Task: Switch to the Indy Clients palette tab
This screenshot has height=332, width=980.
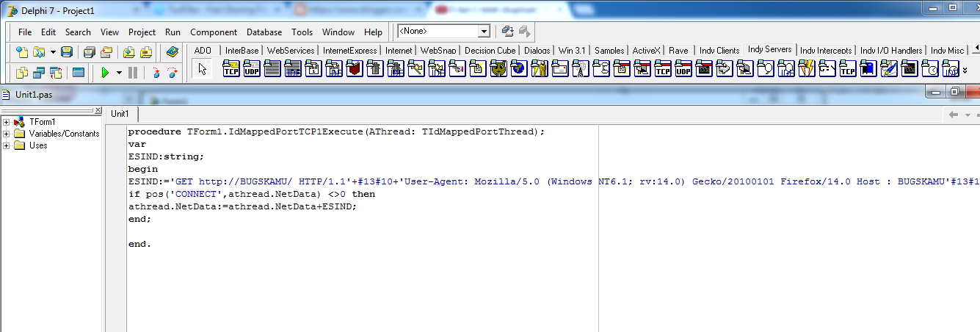Action: point(719,51)
